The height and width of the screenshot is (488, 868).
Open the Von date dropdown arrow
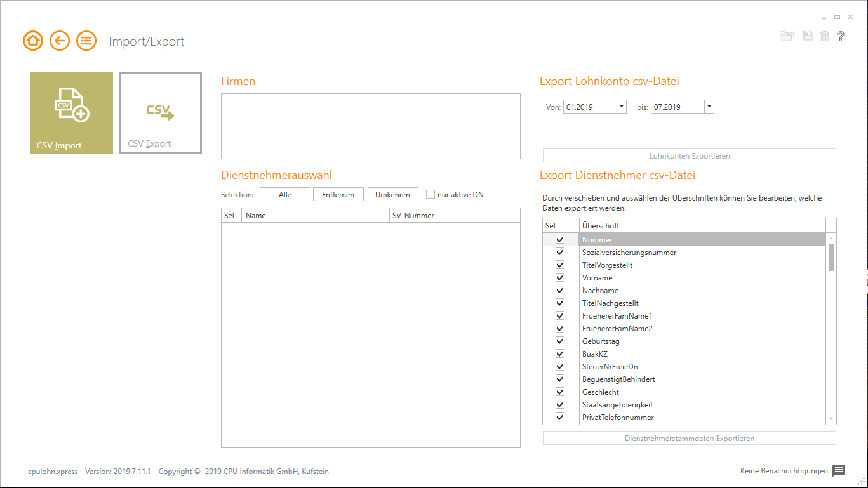[621, 107]
